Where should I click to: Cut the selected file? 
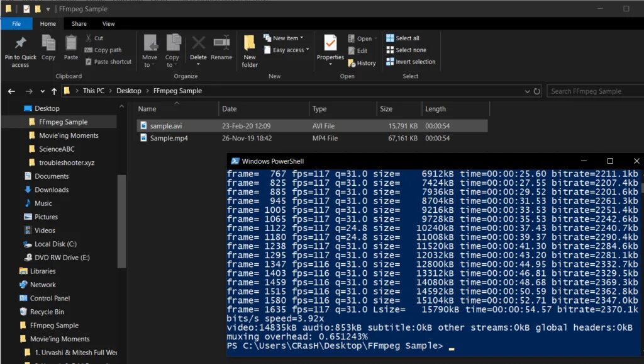point(94,38)
